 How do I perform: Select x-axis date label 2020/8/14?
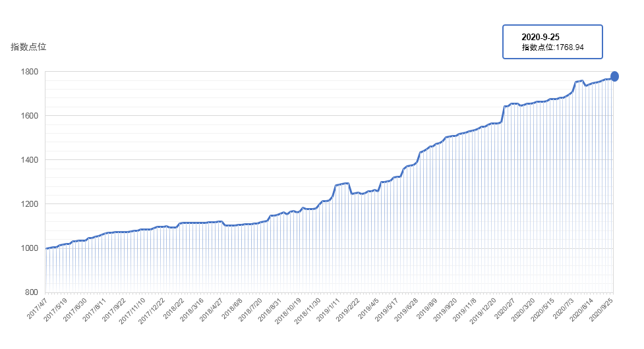[x=581, y=309]
